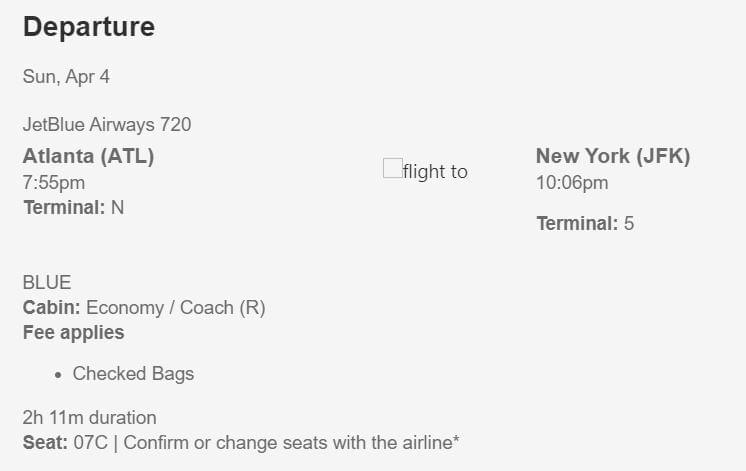Click the BLUE fare label
Viewport: 746px width, 471px height.
coord(47,283)
